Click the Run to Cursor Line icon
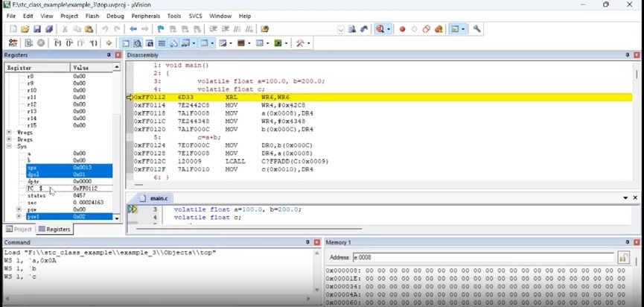Screen dimensions: 644x307 click(x=94, y=43)
